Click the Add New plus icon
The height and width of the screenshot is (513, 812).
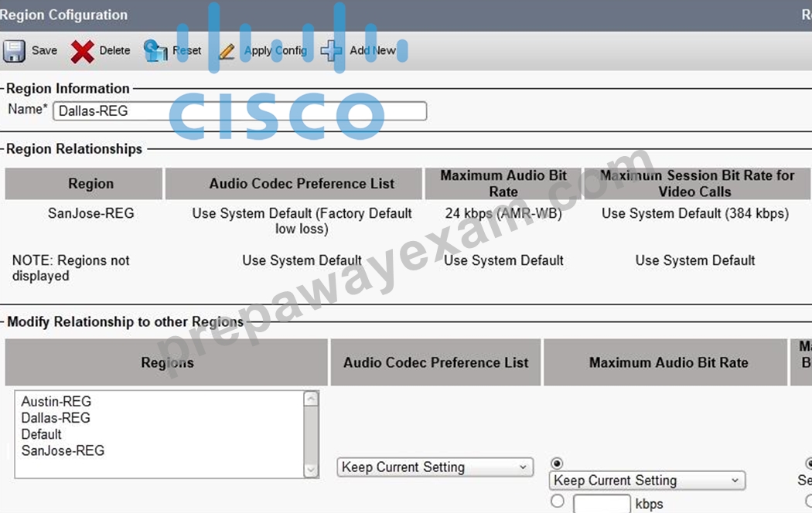click(332, 51)
